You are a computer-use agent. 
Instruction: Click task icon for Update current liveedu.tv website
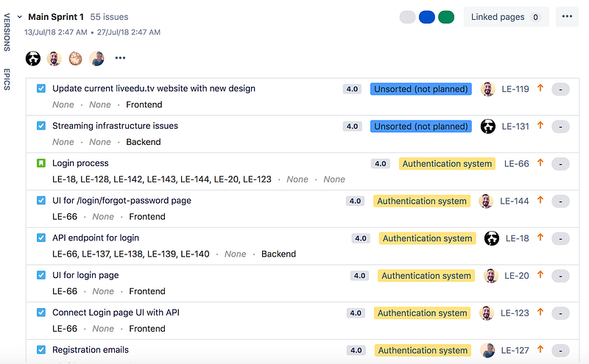tap(41, 88)
